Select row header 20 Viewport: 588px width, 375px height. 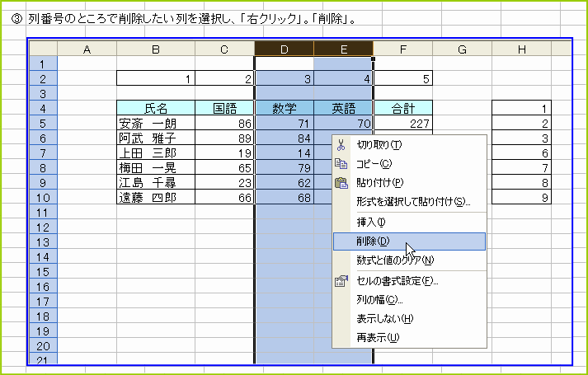[x=44, y=346]
